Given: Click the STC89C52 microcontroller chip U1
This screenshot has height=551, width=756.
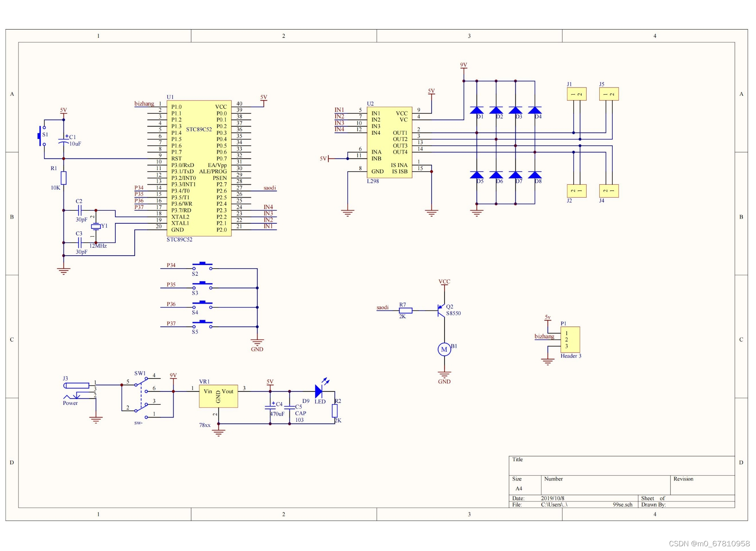Looking at the screenshot, I should pyautogui.click(x=199, y=168).
